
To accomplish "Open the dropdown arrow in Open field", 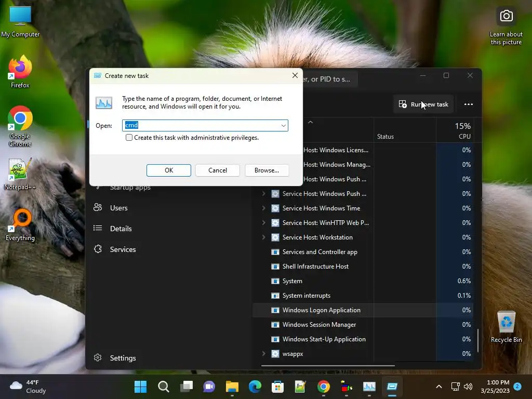I will (283, 126).
